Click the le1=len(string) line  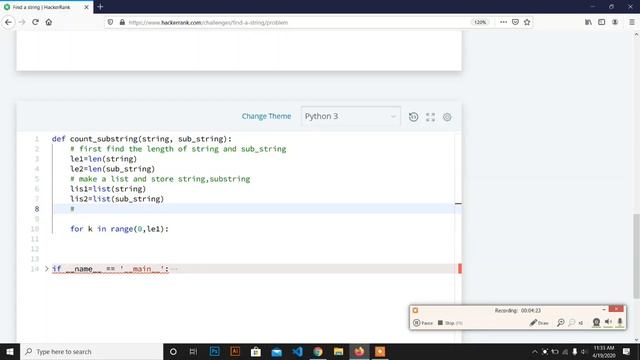pos(103,159)
